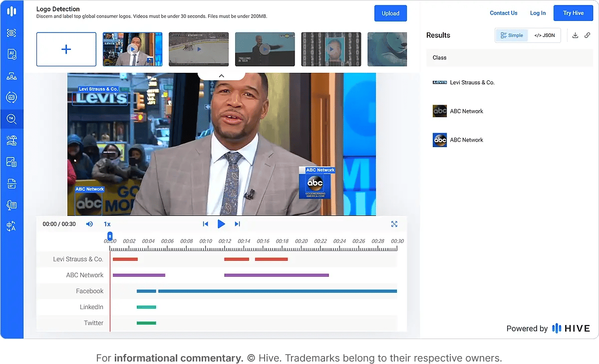Select the visual detection eye icon in sidebar
This screenshot has width=599, height=364.
point(12,33)
